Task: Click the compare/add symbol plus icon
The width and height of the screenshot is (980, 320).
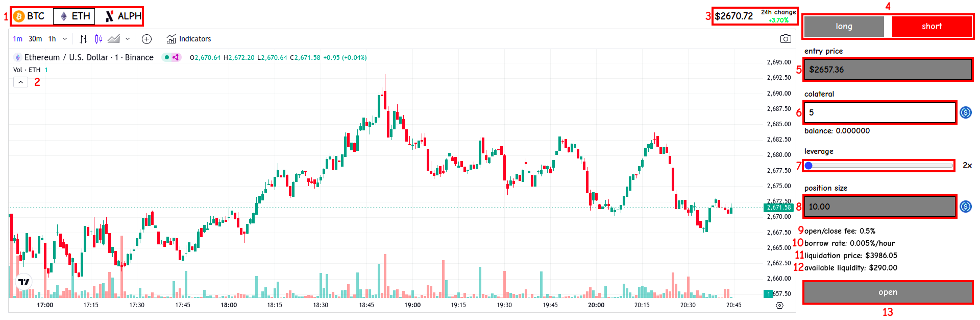Action: click(x=146, y=39)
